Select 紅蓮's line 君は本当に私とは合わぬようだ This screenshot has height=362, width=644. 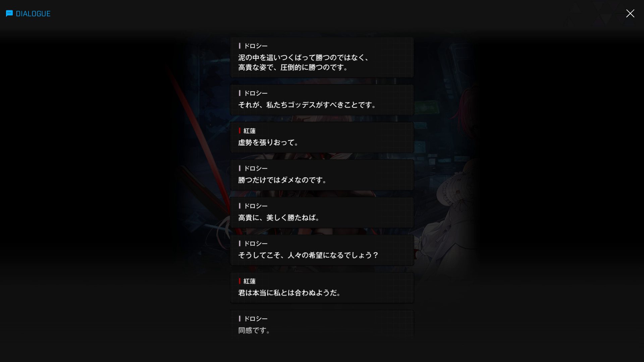click(322, 288)
